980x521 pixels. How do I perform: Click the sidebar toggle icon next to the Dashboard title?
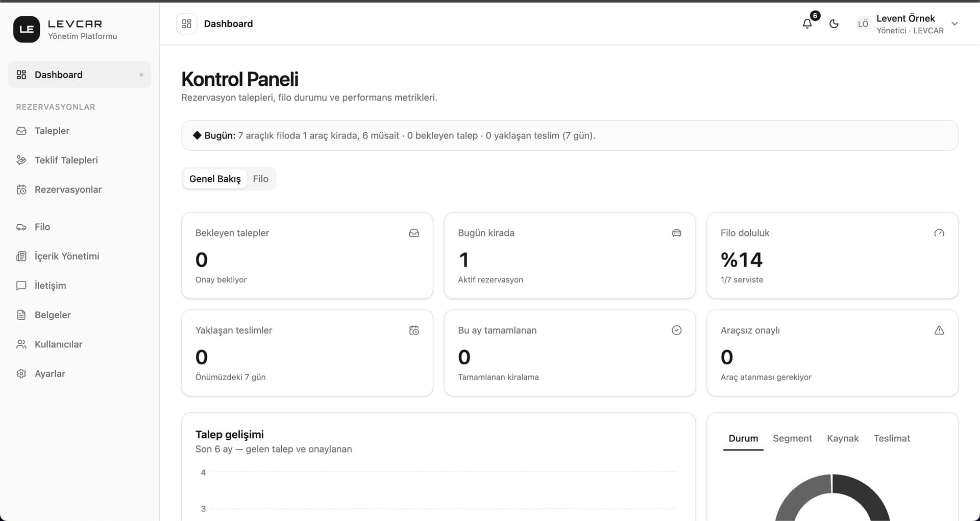187,23
